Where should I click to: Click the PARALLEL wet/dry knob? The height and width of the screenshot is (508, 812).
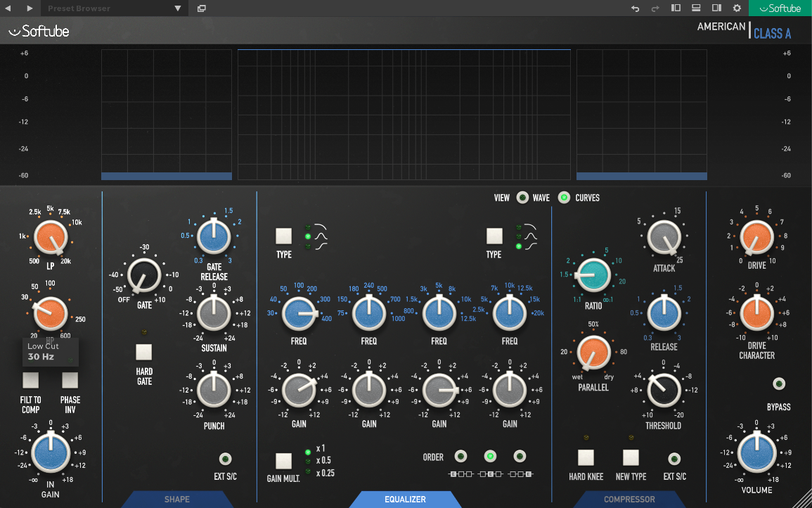(x=593, y=353)
